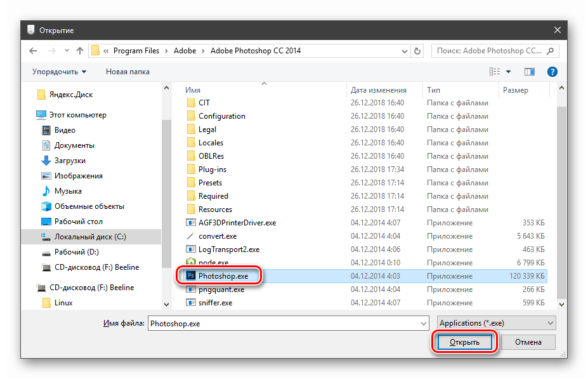Click file list scrollbar up arrow
Screen dimensions: 588x379
(561, 88)
